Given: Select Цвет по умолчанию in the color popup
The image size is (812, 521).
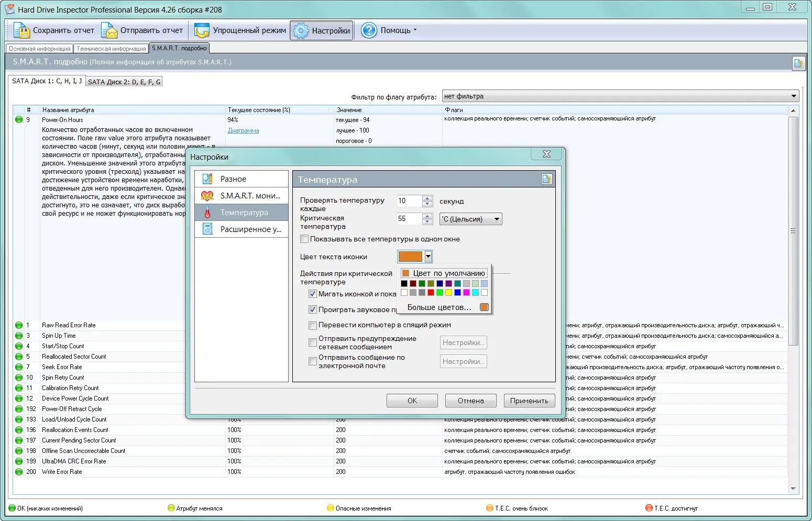Looking at the screenshot, I should pyautogui.click(x=444, y=273).
